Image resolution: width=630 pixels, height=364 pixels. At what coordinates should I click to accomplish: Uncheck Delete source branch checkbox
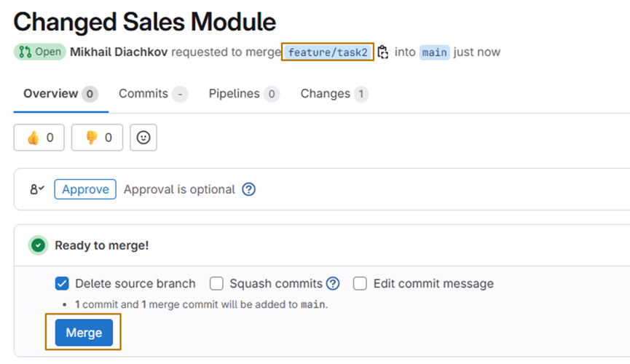(62, 284)
